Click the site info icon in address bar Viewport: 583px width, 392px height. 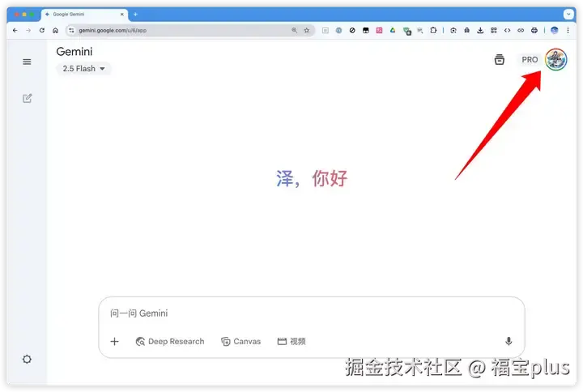click(71, 31)
